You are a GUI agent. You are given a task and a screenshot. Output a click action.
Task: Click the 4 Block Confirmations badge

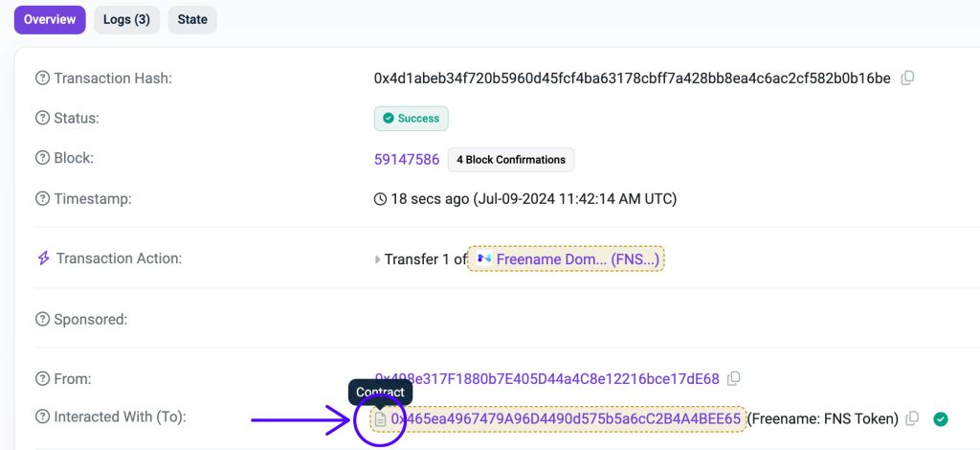point(511,159)
